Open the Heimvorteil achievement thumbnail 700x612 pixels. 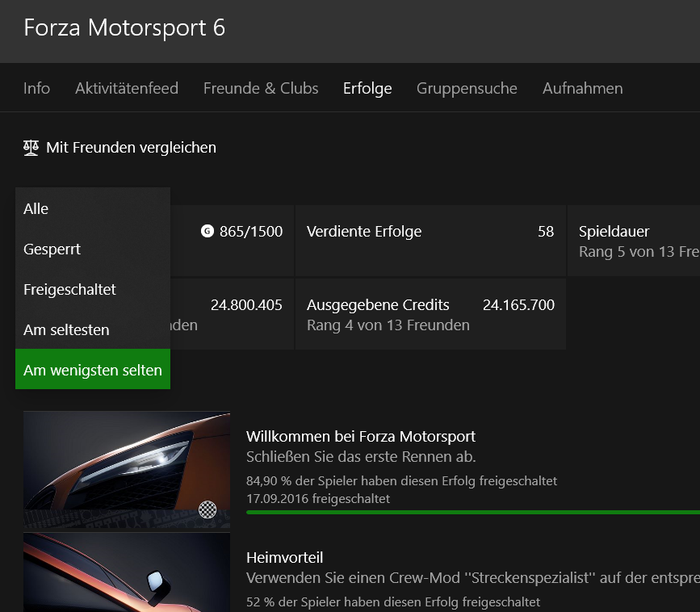[x=127, y=572]
